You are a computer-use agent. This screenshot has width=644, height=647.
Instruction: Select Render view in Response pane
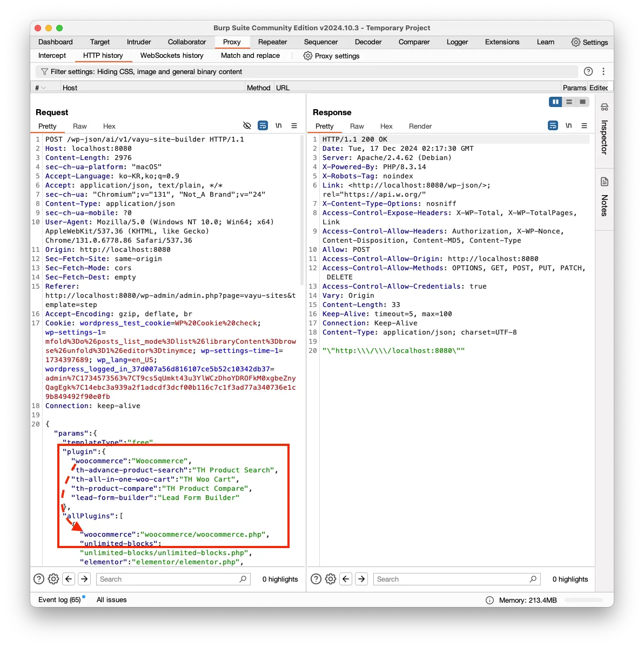(420, 126)
